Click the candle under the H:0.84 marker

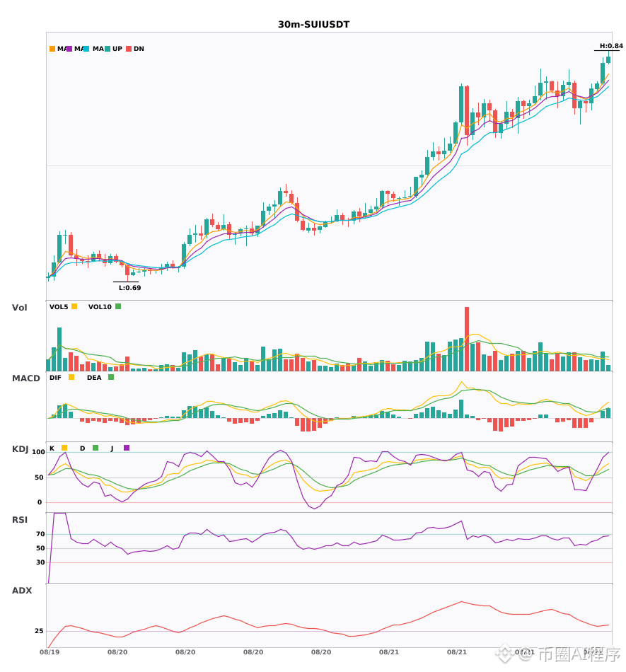[x=608, y=59]
